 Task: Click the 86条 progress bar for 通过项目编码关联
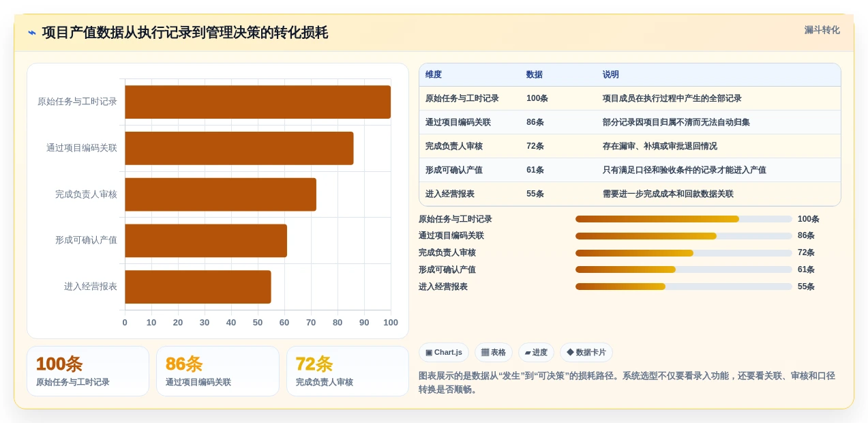(684, 236)
